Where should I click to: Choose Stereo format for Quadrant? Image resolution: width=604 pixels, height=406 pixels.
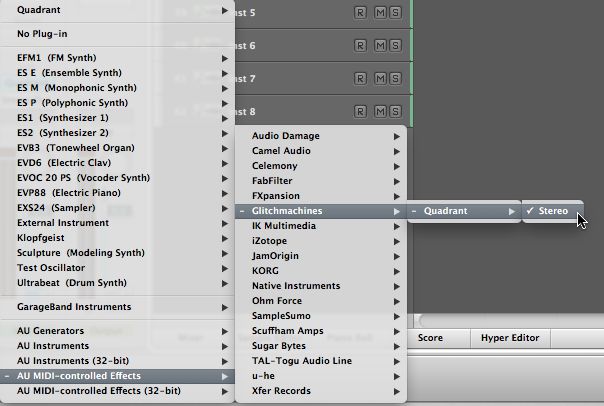(x=553, y=211)
